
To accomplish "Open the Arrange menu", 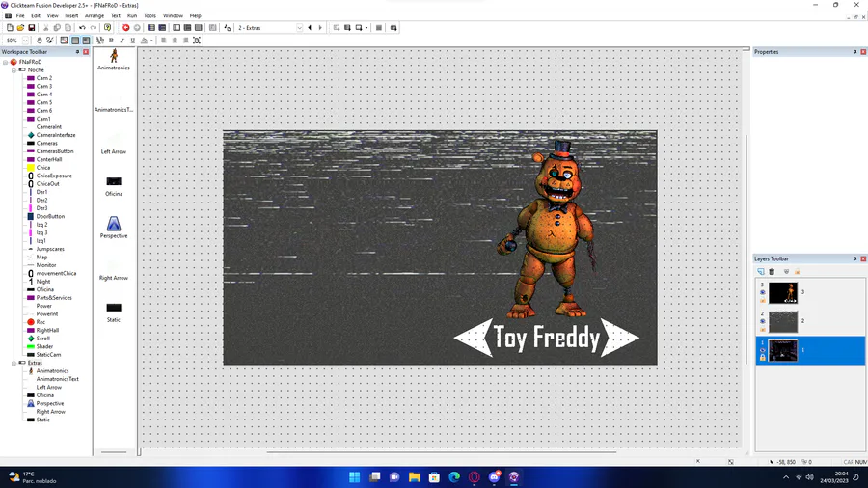I will coord(95,16).
